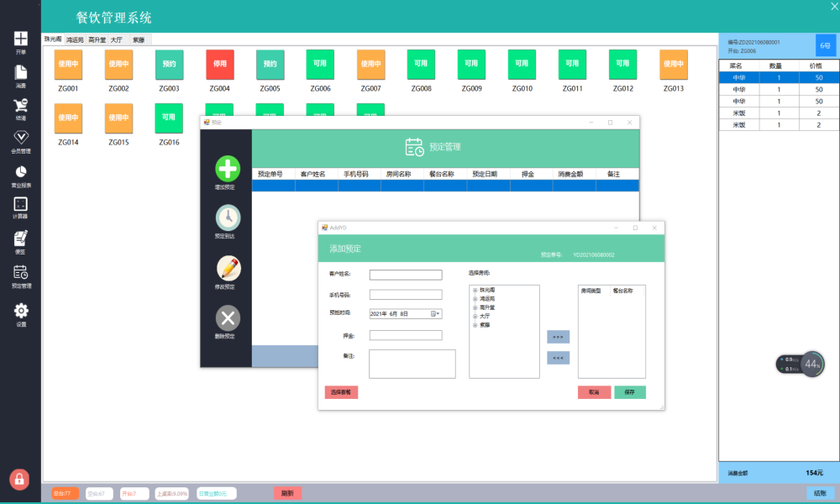Select in-use table tile ZG007

click(370, 65)
